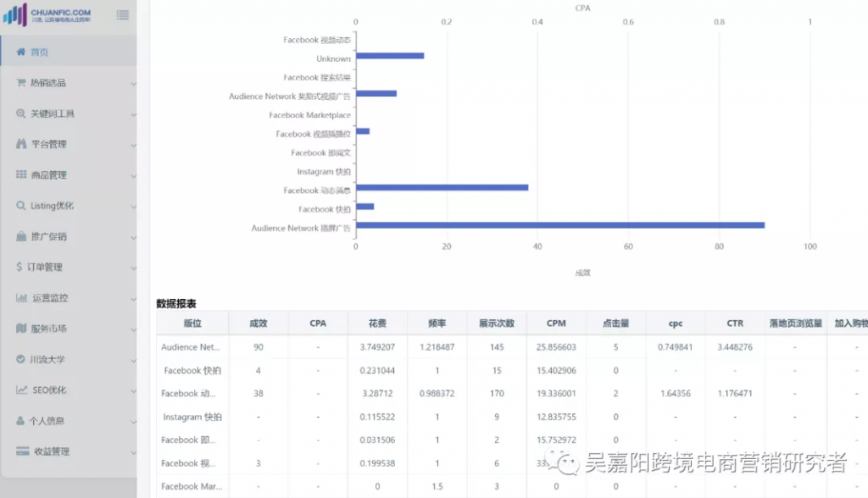Open the 川流大学 menu item
The height and width of the screenshot is (498, 868).
pos(69,359)
